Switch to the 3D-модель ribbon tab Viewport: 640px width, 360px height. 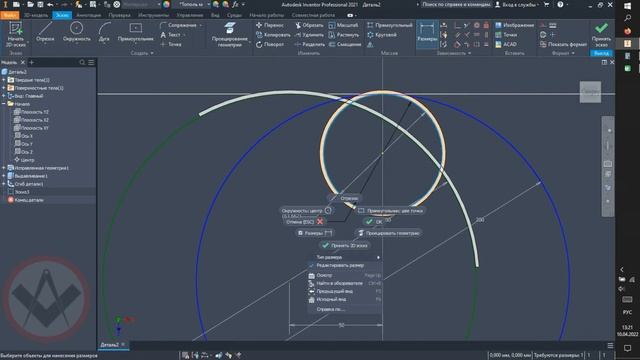click(36, 15)
